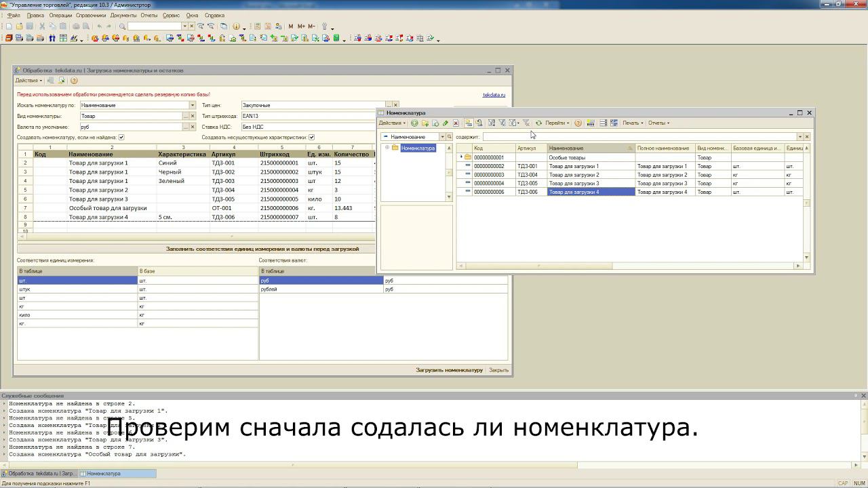Click the '...' select button for Вид номенклатуры
868x488 pixels.
click(x=186, y=116)
